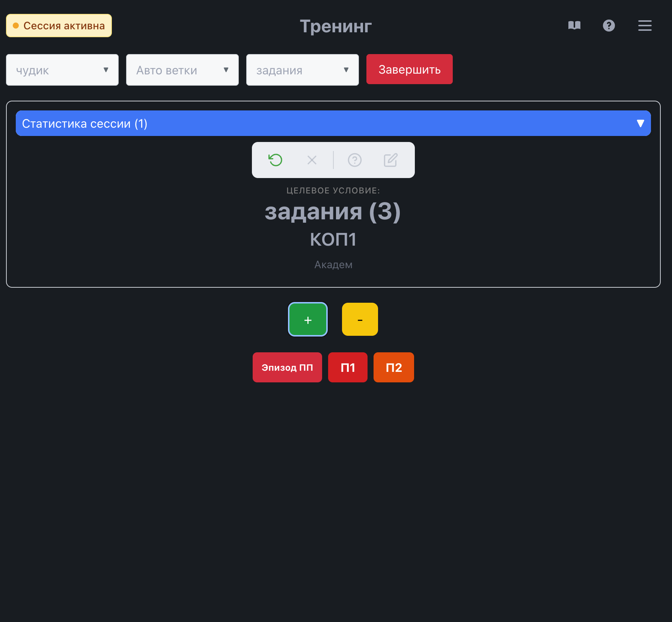Click the filled question mark help icon in header
Viewport: 672px width, 622px height.
click(x=609, y=26)
